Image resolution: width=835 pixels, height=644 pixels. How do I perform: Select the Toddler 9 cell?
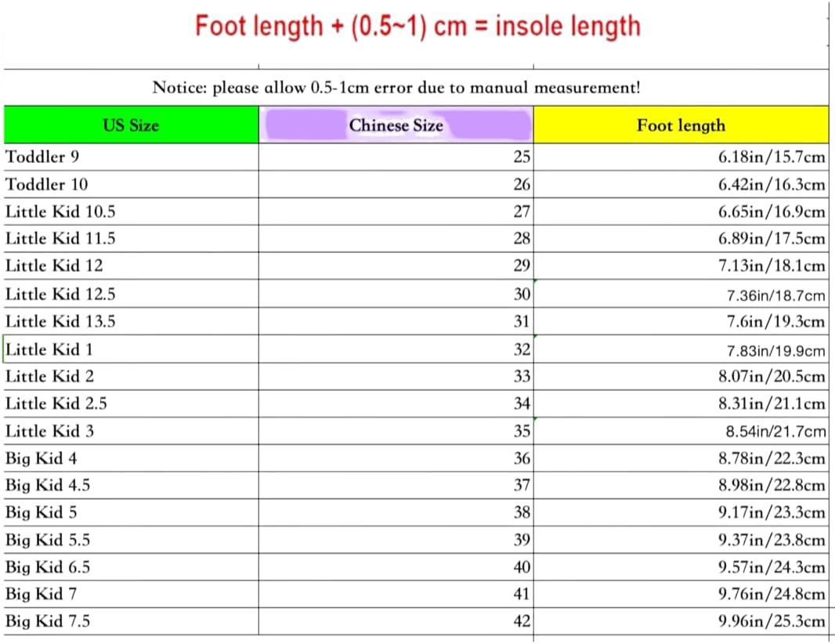[131, 157]
